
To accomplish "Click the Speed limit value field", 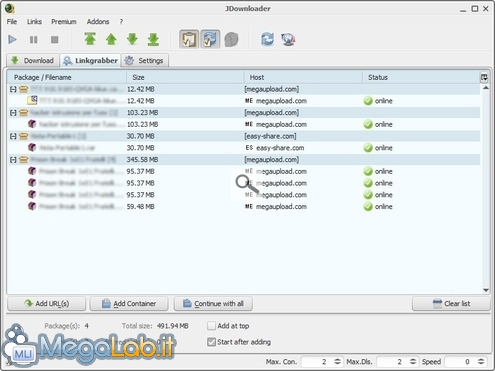I will [x=461, y=362].
